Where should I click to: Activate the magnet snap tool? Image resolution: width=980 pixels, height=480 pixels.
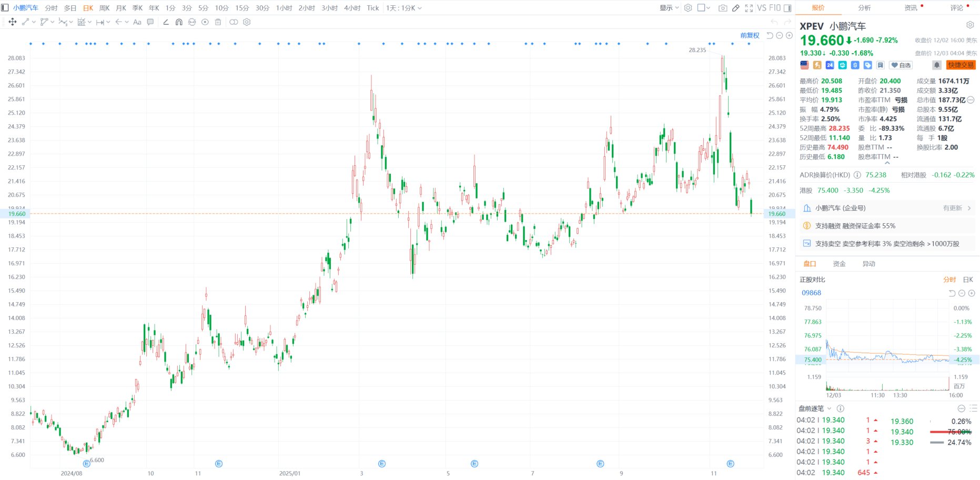[179, 22]
